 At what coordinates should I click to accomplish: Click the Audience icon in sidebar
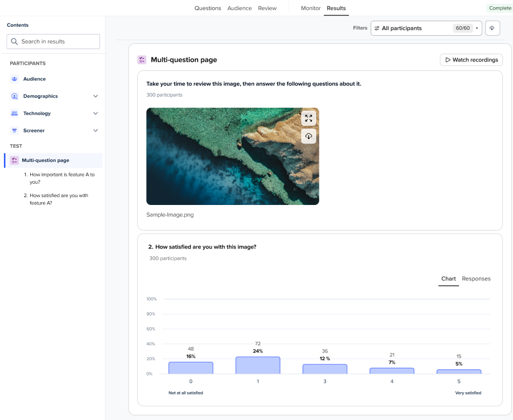point(15,79)
